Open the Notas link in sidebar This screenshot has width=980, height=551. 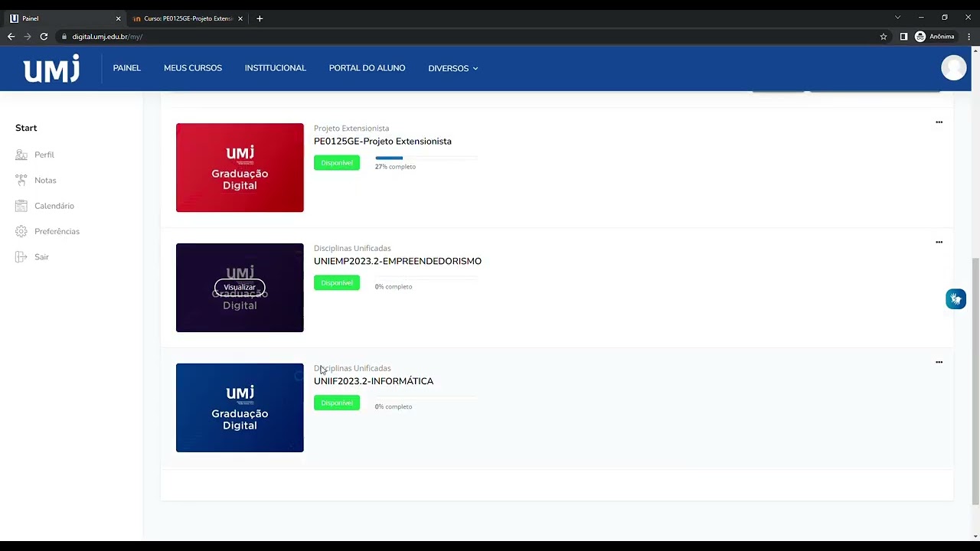tap(45, 181)
